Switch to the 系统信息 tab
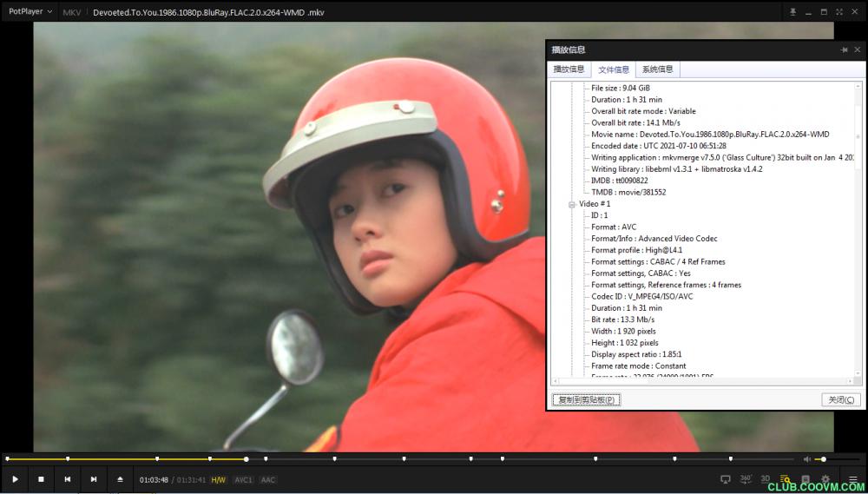 pyautogui.click(x=658, y=69)
